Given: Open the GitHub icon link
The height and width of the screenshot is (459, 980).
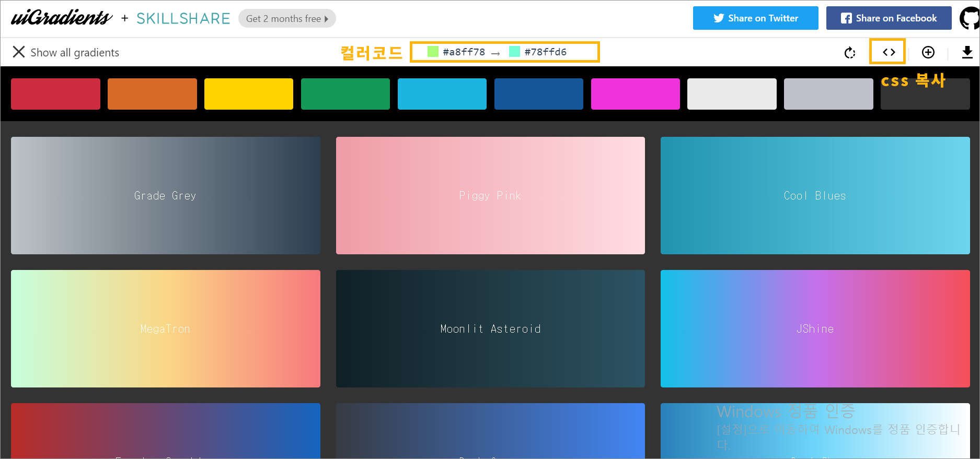Looking at the screenshot, I should coord(970,18).
